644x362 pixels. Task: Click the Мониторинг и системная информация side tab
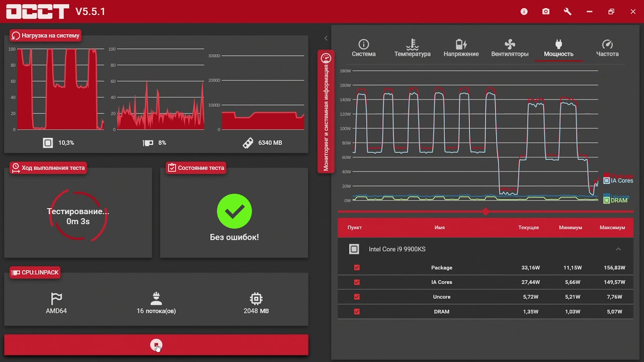click(326, 112)
